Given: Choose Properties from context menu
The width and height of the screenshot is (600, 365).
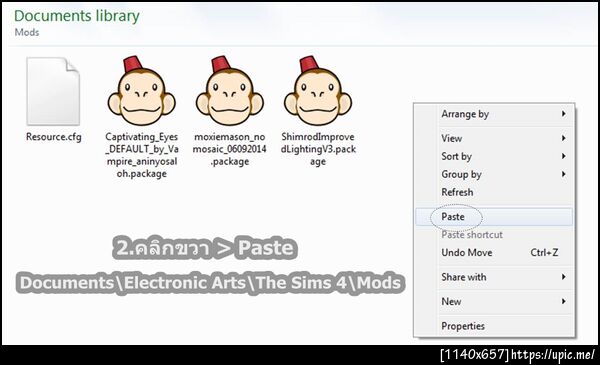Looking at the screenshot, I should [x=494, y=326].
